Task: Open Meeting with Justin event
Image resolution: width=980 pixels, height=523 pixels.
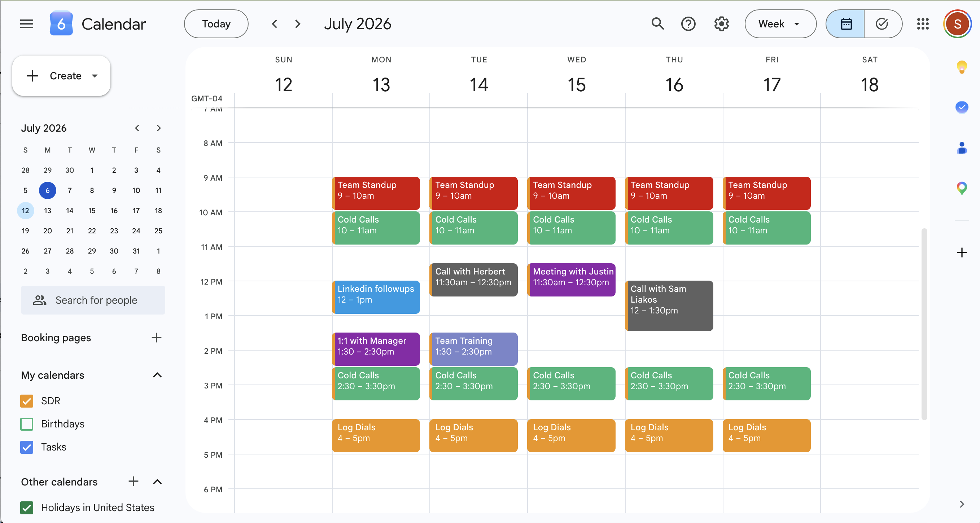Action: pyautogui.click(x=571, y=280)
